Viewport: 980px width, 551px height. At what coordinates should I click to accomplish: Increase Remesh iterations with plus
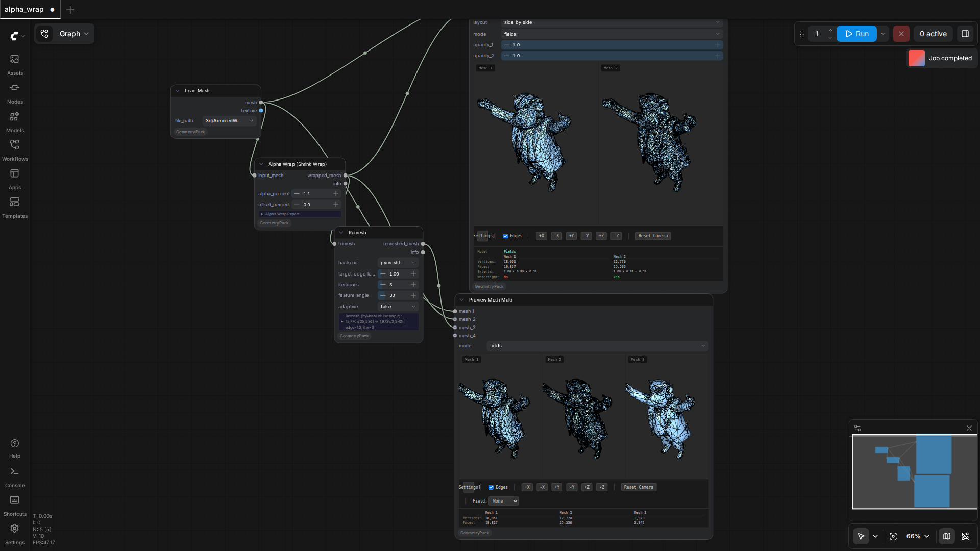point(413,285)
